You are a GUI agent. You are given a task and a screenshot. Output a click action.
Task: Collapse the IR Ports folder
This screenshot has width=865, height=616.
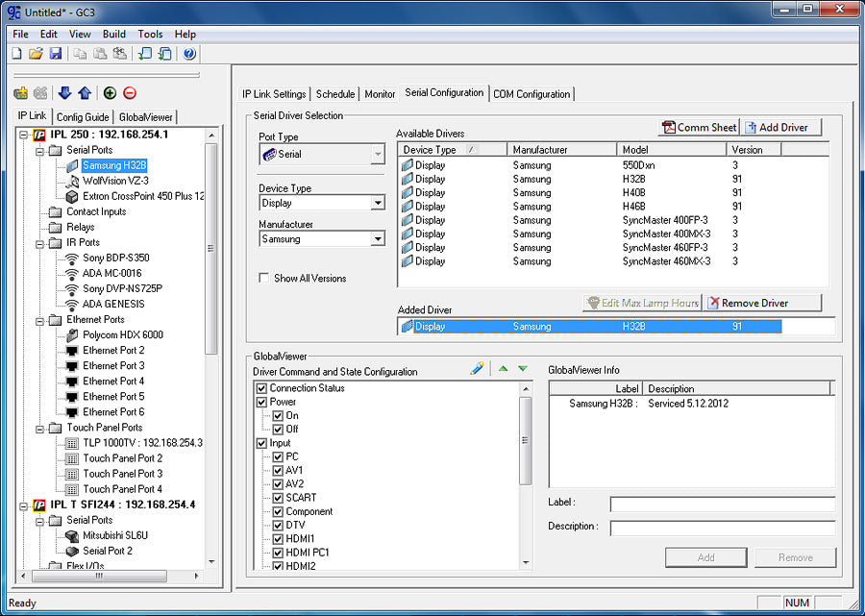point(39,242)
